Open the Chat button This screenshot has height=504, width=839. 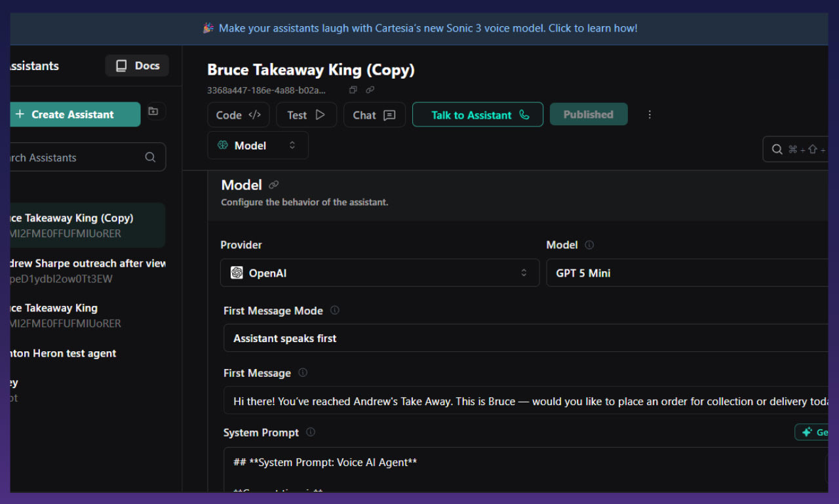(374, 115)
